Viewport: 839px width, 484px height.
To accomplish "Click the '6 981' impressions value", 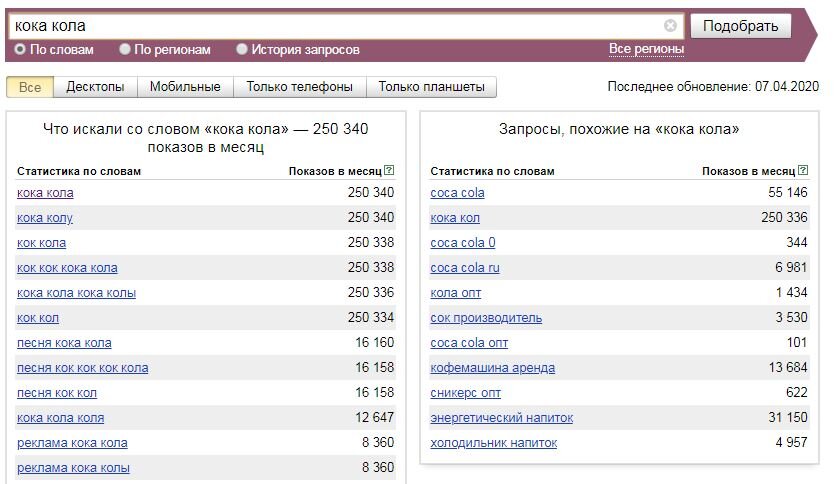I will pyautogui.click(x=791, y=267).
